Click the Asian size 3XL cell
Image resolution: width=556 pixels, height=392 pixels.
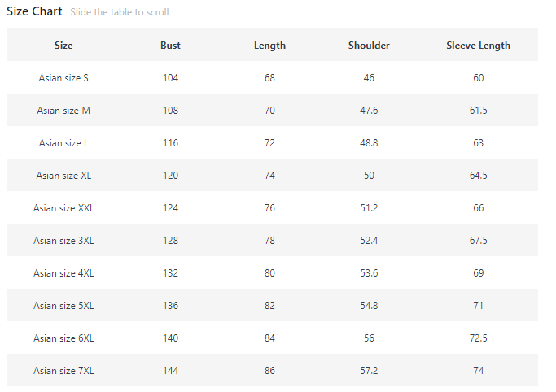pyautogui.click(x=63, y=241)
